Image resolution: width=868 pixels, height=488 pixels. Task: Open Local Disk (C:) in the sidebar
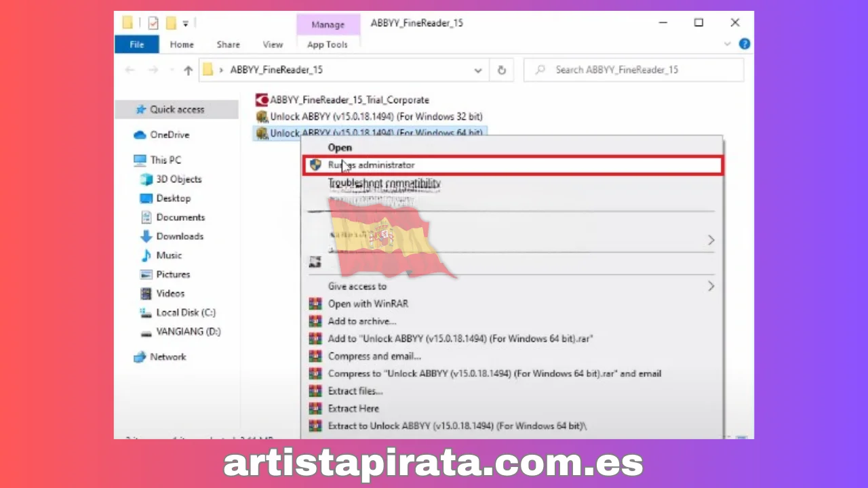tap(185, 312)
